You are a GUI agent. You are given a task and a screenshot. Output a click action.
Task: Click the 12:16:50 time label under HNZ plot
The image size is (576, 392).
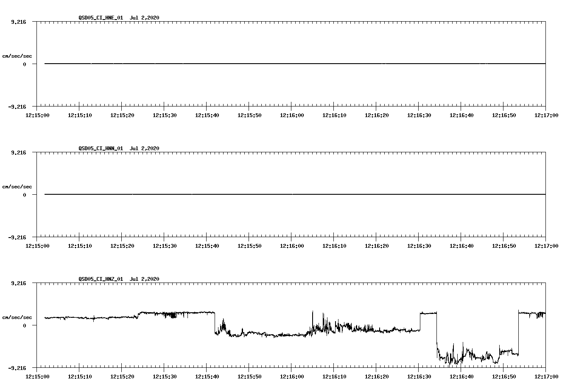coord(504,376)
